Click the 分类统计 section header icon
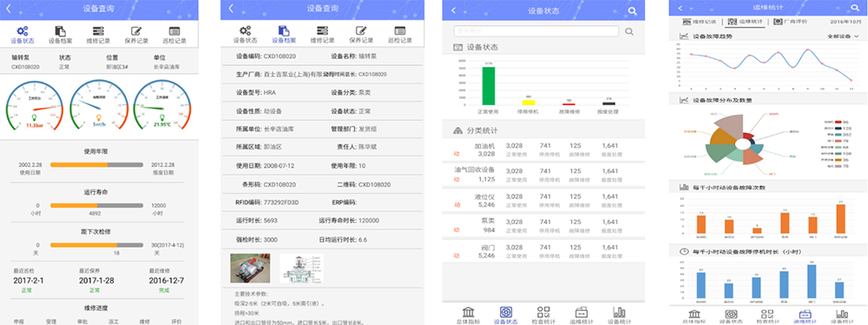Viewport: 868px width, 325px height. click(457, 131)
